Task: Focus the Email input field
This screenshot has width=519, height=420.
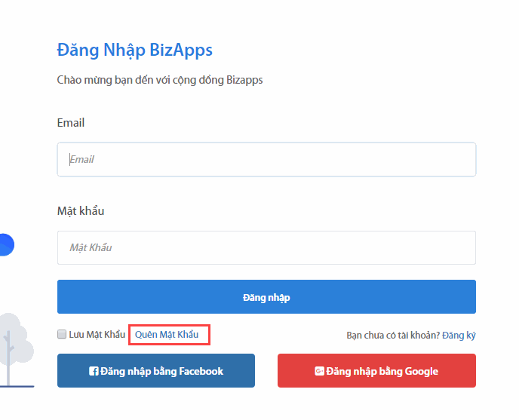Action: [266, 160]
